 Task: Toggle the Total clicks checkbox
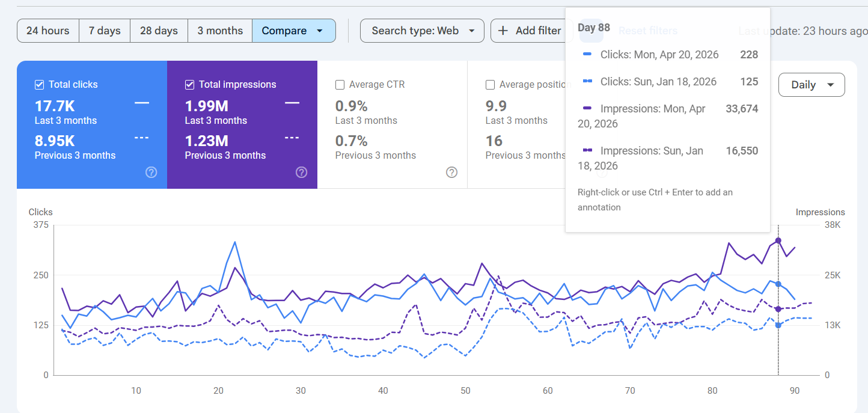[x=40, y=85]
